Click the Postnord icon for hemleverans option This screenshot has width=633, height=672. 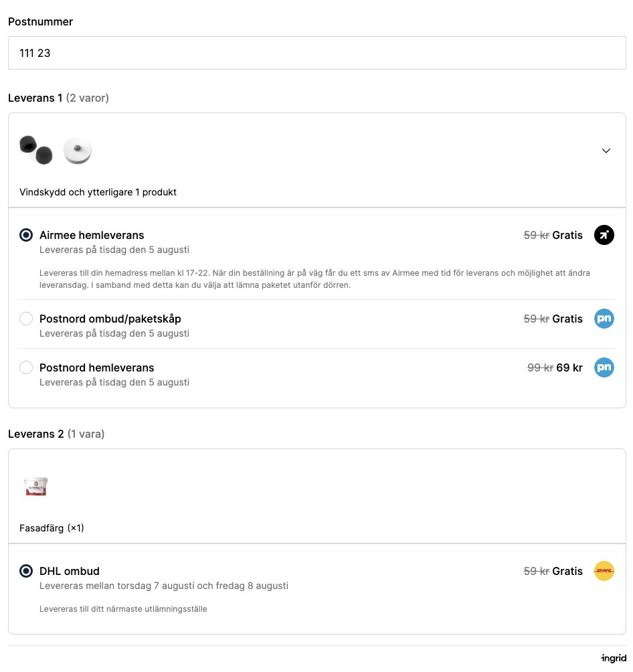604,367
